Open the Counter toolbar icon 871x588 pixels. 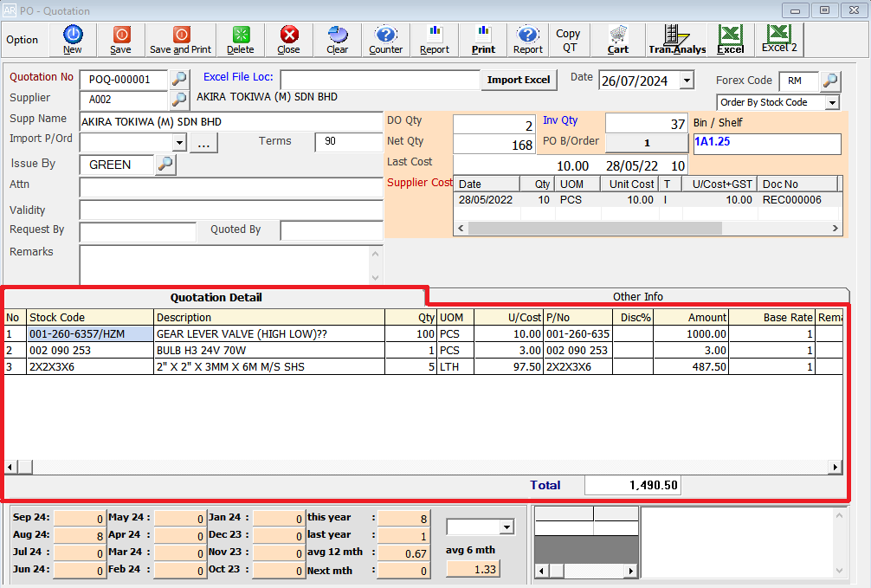pyautogui.click(x=385, y=40)
